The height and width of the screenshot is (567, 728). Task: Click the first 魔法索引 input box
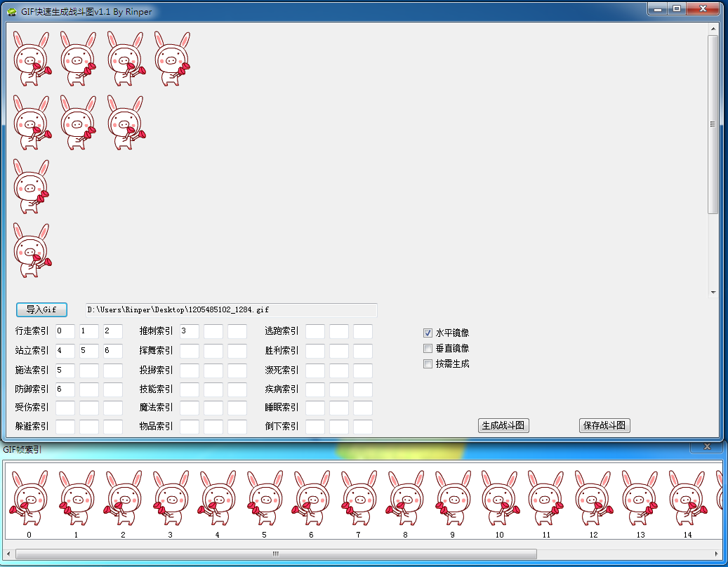point(190,408)
